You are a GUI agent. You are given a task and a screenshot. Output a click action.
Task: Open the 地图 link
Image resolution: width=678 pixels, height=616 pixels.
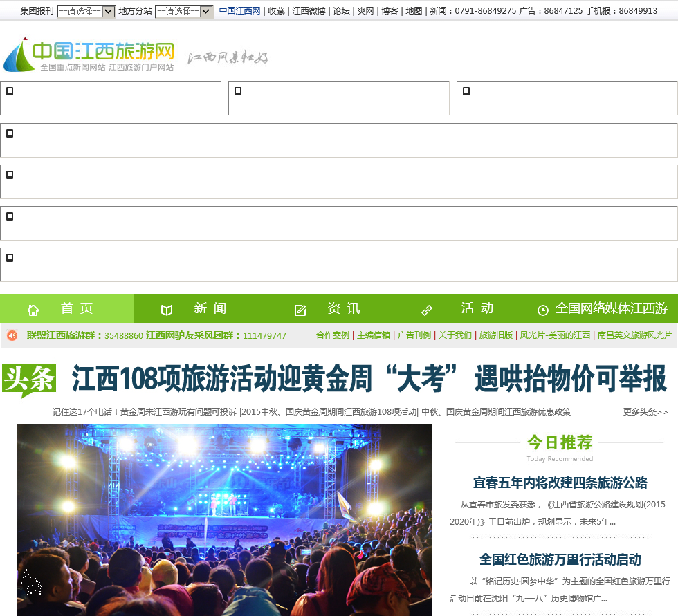(414, 11)
